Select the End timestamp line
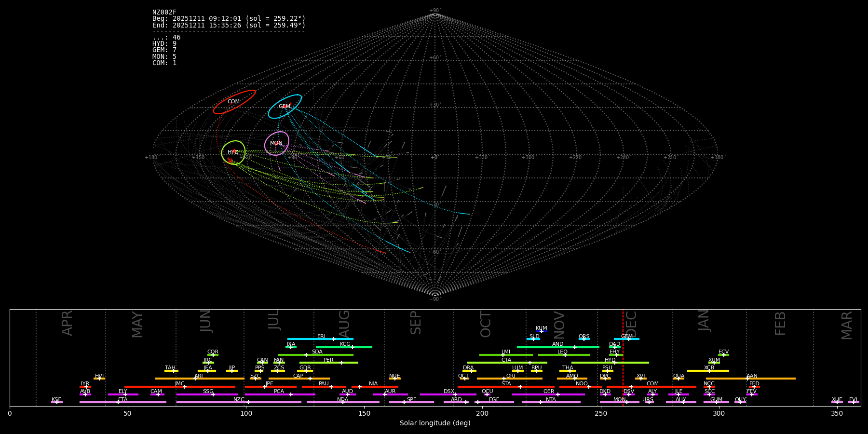The width and height of the screenshot is (868, 434). point(229,25)
